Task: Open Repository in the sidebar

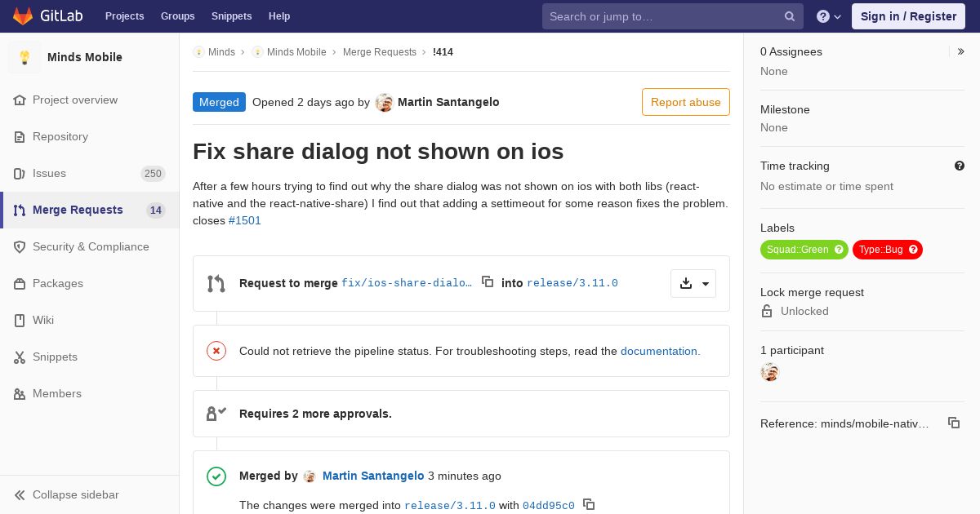Action: coord(89,136)
